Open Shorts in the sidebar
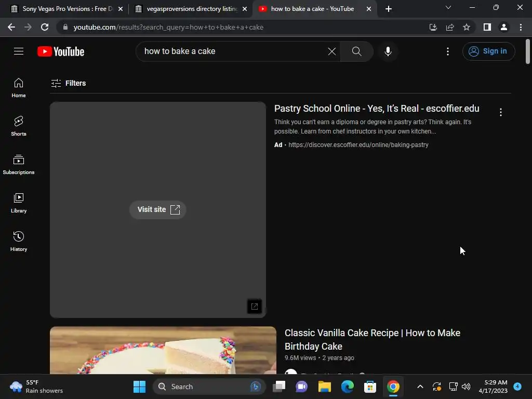The height and width of the screenshot is (399, 532). [19, 126]
